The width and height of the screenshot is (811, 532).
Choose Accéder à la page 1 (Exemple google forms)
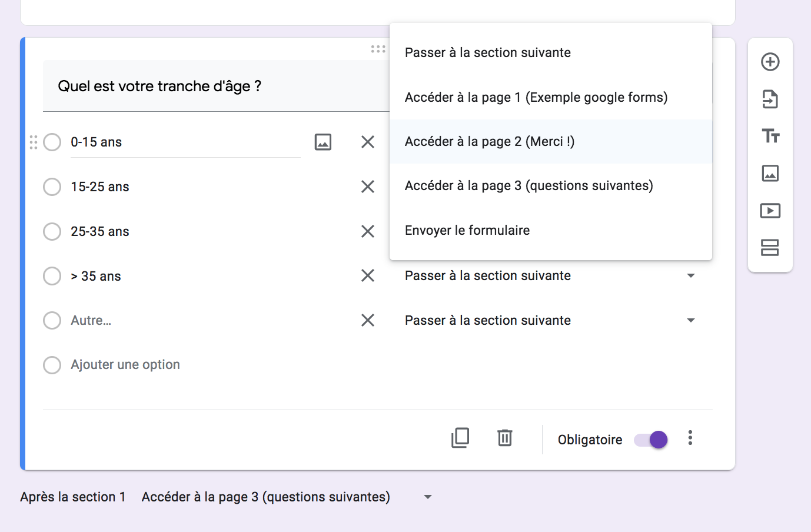[551, 97]
